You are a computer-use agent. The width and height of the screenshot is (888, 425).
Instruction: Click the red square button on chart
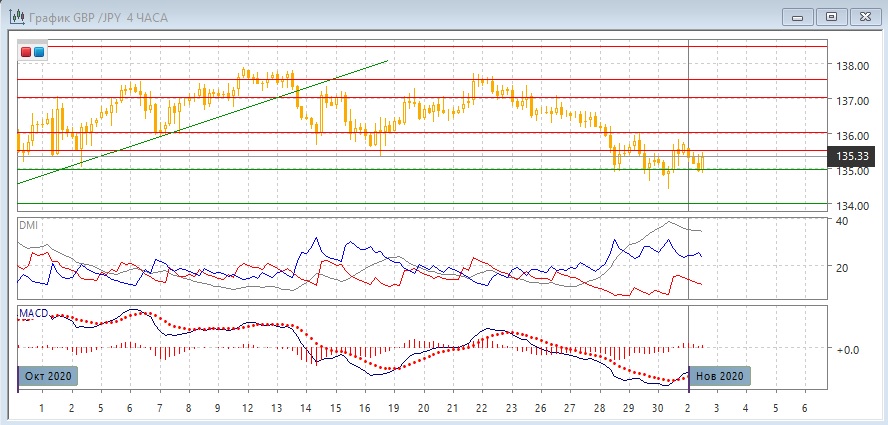click(x=26, y=51)
